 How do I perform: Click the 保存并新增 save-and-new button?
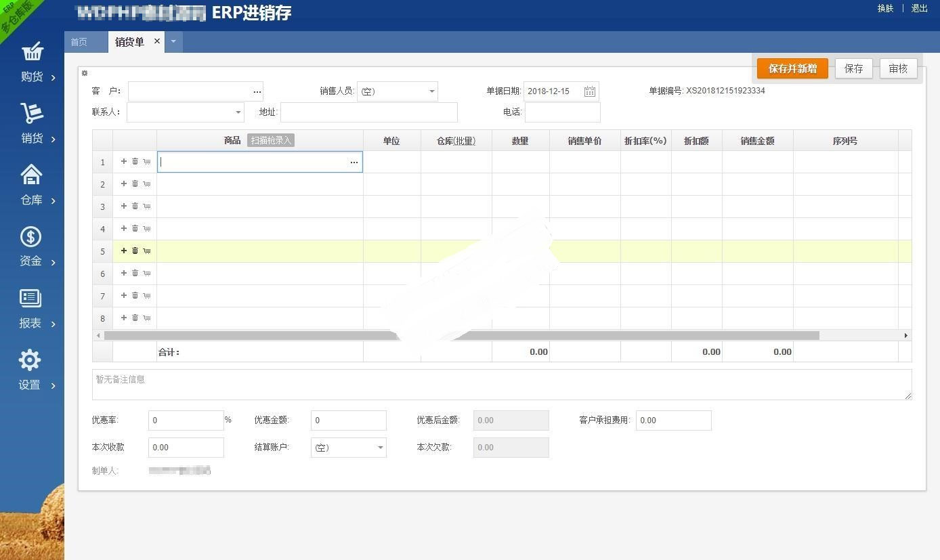click(792, 68)
